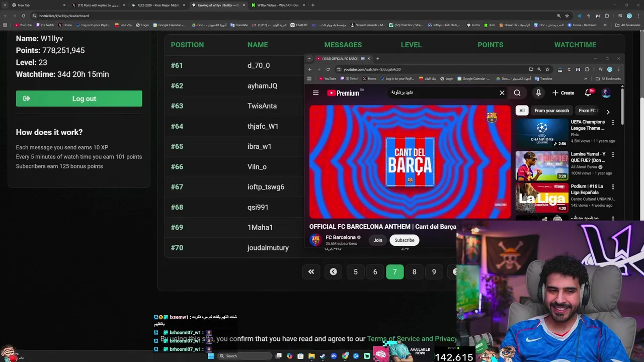Open StreamElements bookmark in main bookmarks bar
Screen dimensions: 644x362
pyautogui.click(x=368, y=25)
